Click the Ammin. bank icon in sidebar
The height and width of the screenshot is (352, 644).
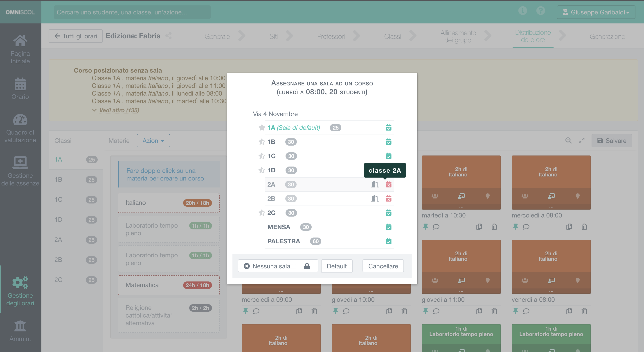(20, 326)
